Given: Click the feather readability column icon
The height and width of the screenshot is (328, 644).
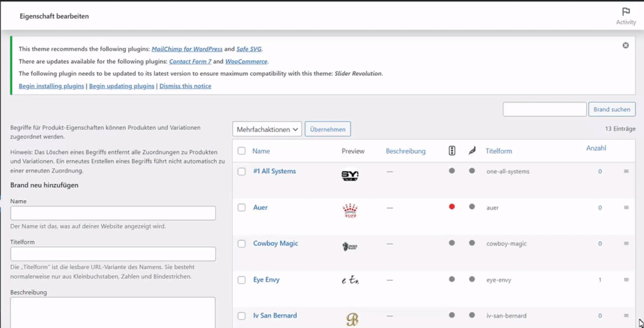Looking at the screenshot, I should [x=472, y=151].
